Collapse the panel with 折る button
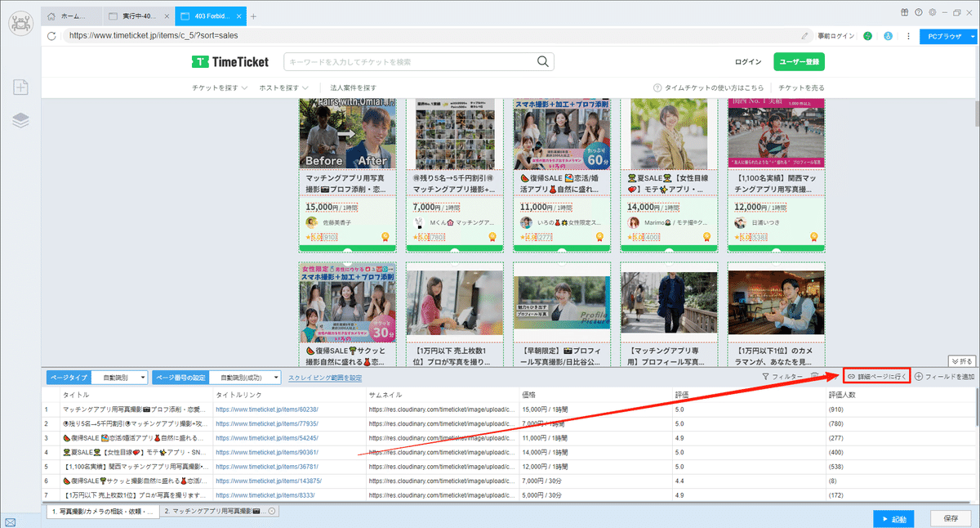 pos(961,360)
